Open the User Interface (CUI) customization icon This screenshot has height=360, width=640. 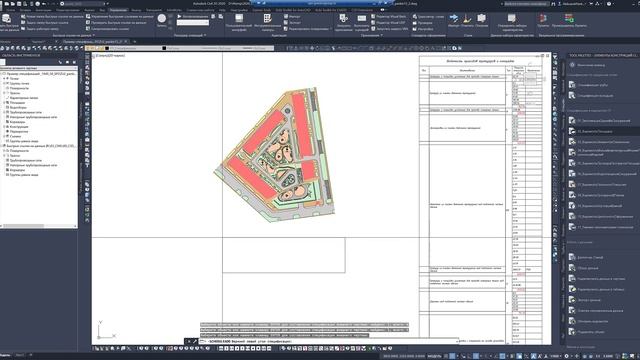(x=239, y=19)
